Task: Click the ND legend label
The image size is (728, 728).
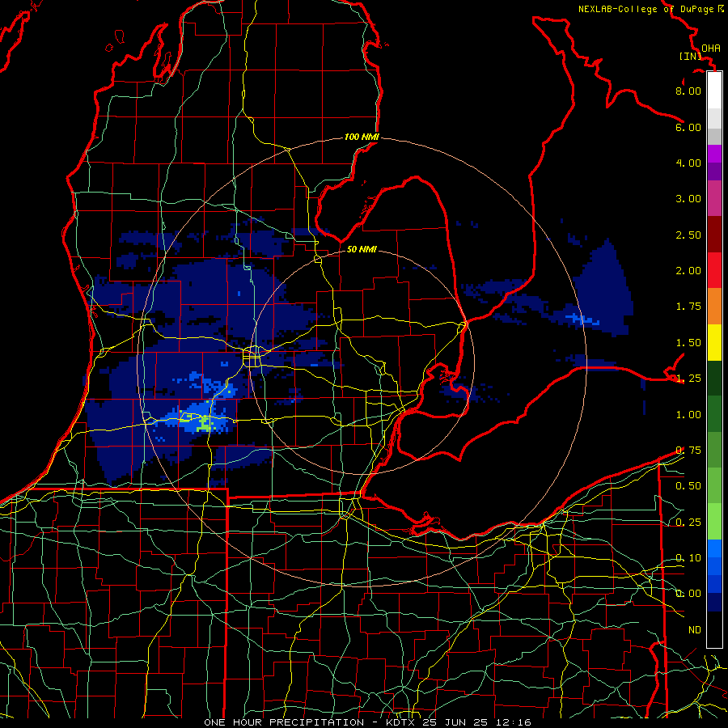Action: point(695,630)
